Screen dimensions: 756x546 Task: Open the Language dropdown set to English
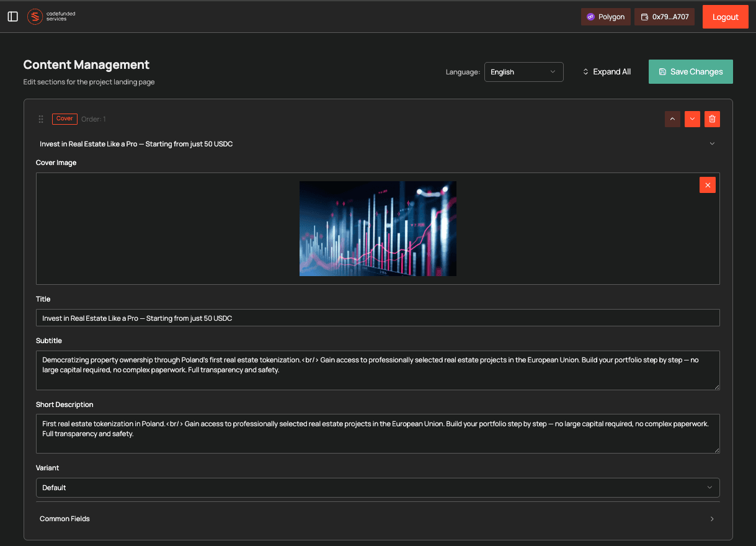(x=523, y=71)
